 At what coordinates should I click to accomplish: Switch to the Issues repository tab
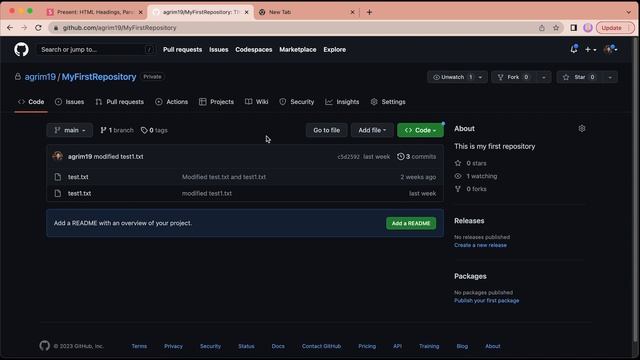pos(69,102)
